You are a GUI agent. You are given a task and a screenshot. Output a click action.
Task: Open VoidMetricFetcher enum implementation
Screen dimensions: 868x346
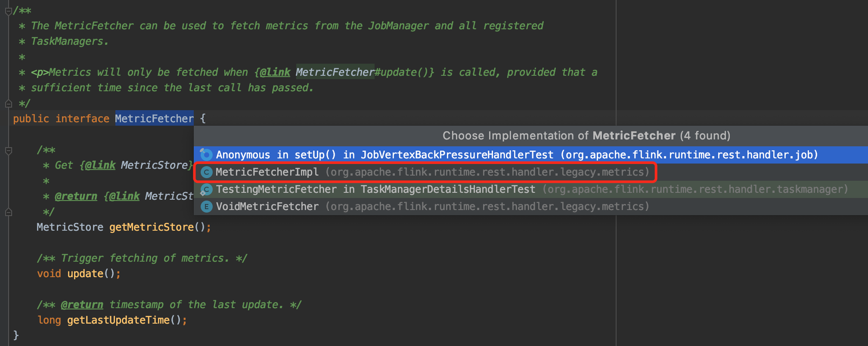pyautogui.click(x=531, y=207)
